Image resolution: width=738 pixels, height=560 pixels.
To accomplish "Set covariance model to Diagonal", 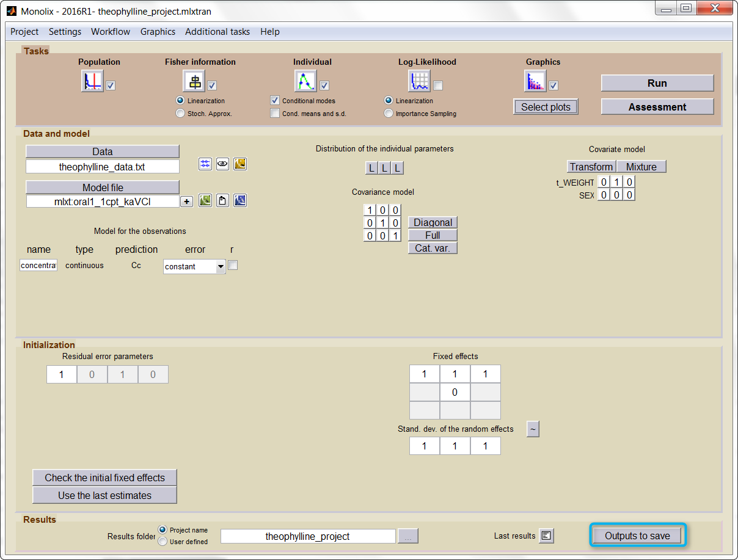I will (433, 222).
